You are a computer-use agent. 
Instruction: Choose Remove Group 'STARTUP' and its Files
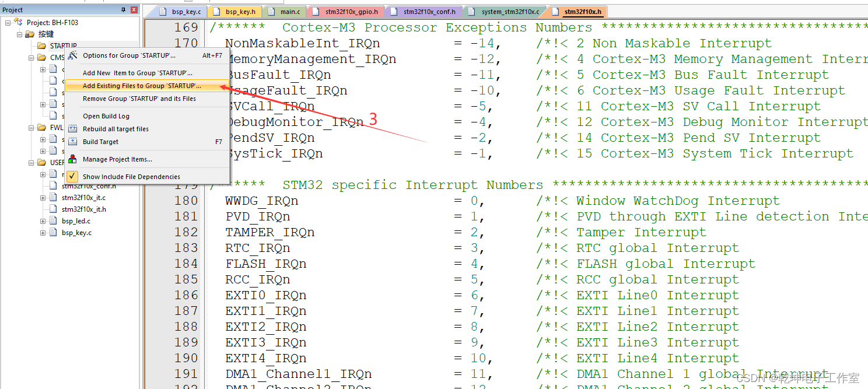(x=147, y=99)
